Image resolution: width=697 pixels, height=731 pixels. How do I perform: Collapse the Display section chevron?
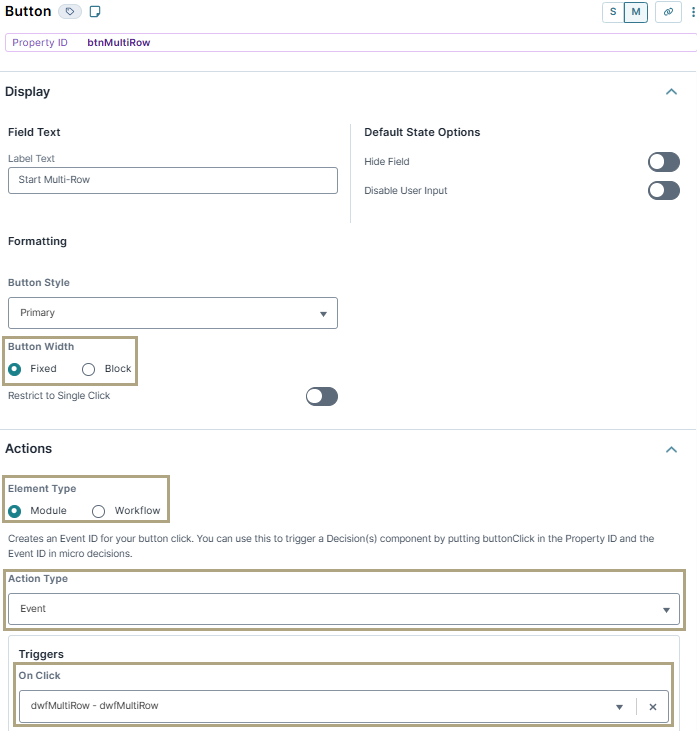(671, 92)
